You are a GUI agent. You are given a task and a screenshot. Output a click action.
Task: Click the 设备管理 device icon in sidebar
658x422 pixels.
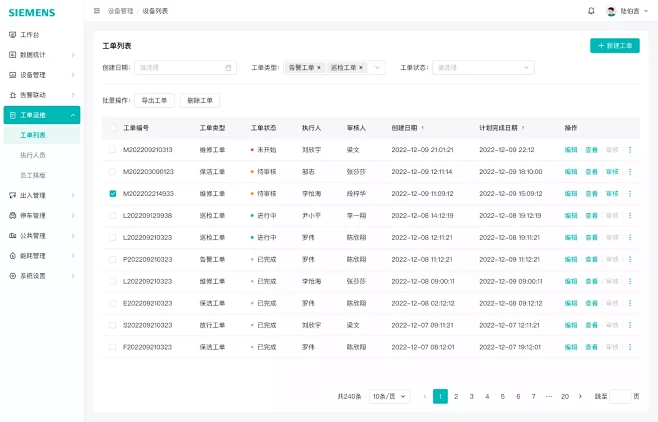[13, 75]
